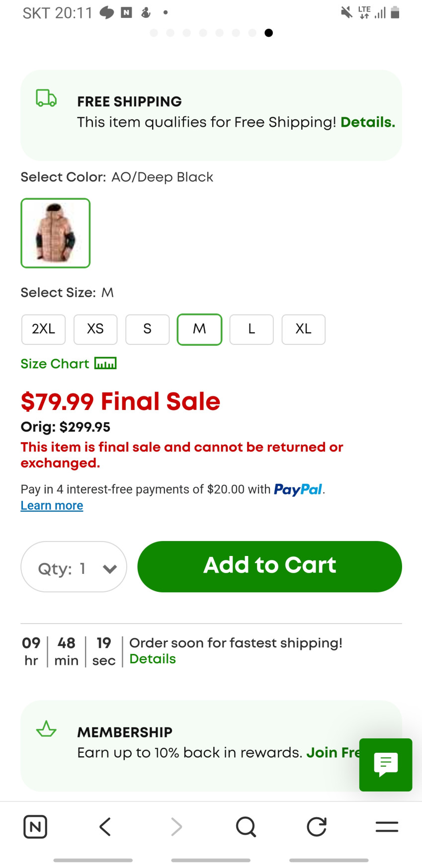This screenshot has height=868, width=422.
Task: Open PayPal Learn more link
Action: pyautogui.click(x=52, y=505)
